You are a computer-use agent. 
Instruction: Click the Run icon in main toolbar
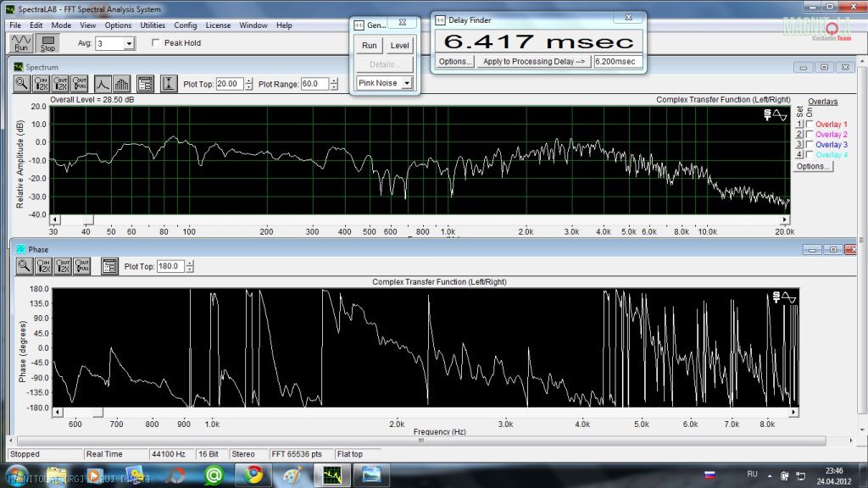(21, 43)
